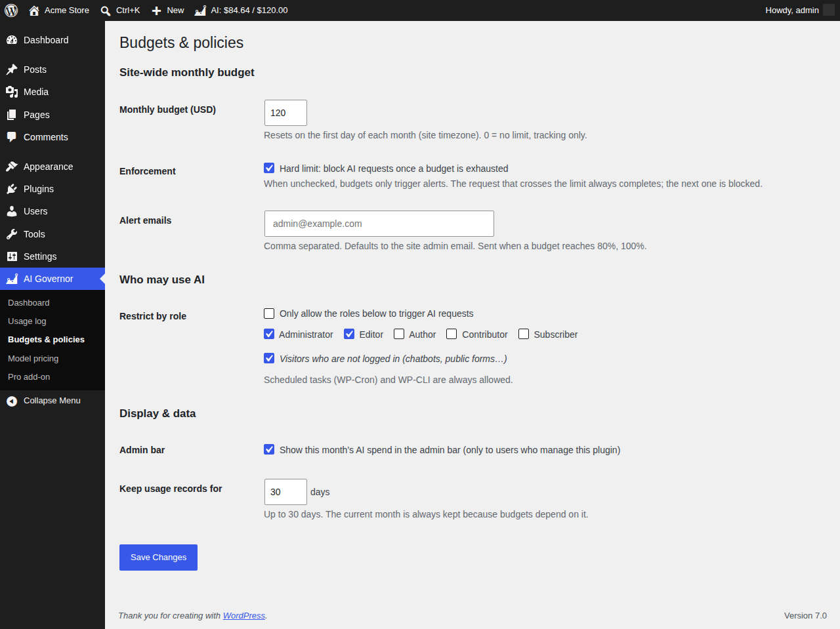The width and height of the screenshot is (840, 629).
Task: Go to Pages in the sidebar
Action: (52, 115)
